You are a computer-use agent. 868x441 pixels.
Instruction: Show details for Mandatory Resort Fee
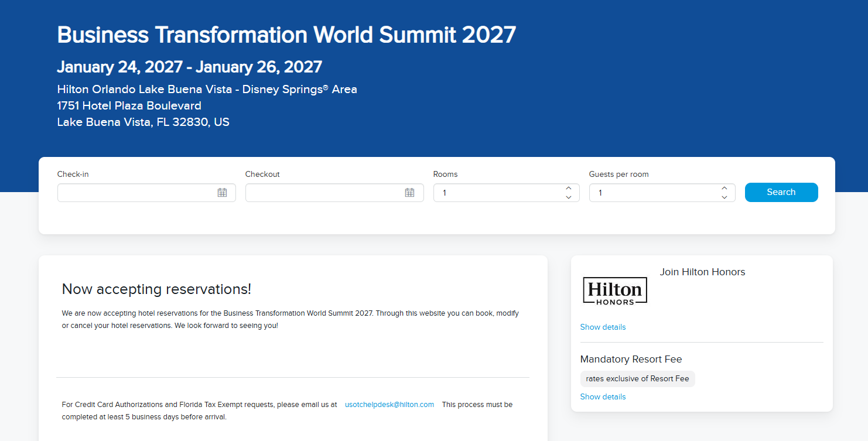coord(603,397)
